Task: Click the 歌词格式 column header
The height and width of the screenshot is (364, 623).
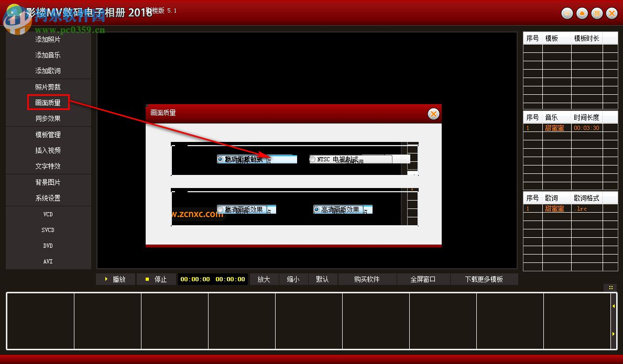Action: pos(587,198)
